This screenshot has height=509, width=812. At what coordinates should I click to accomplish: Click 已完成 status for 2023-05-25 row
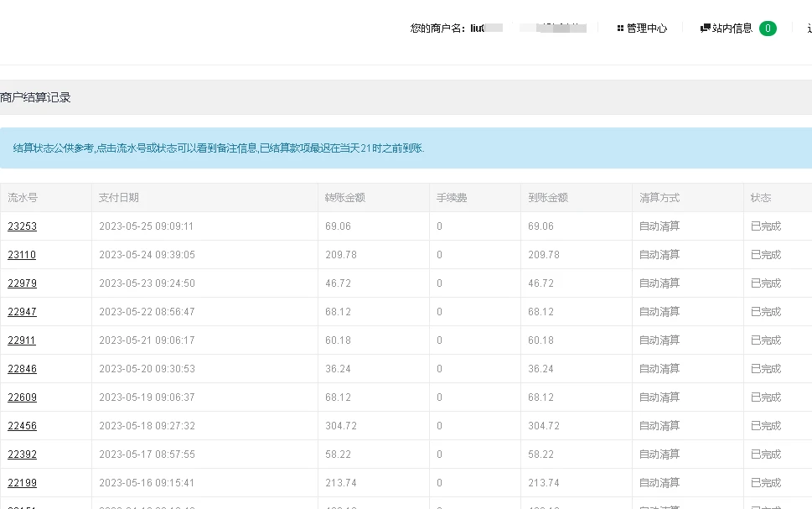(766, 226)
